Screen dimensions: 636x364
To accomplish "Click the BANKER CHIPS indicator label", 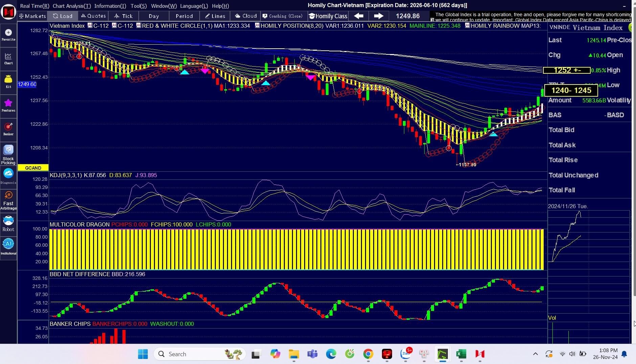I will (70, 324).
